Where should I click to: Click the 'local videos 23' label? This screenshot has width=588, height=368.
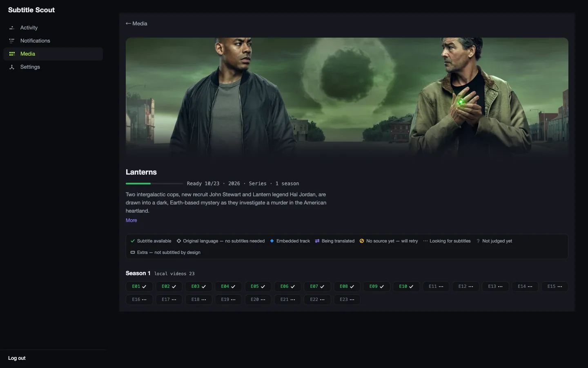pos(174,274)
